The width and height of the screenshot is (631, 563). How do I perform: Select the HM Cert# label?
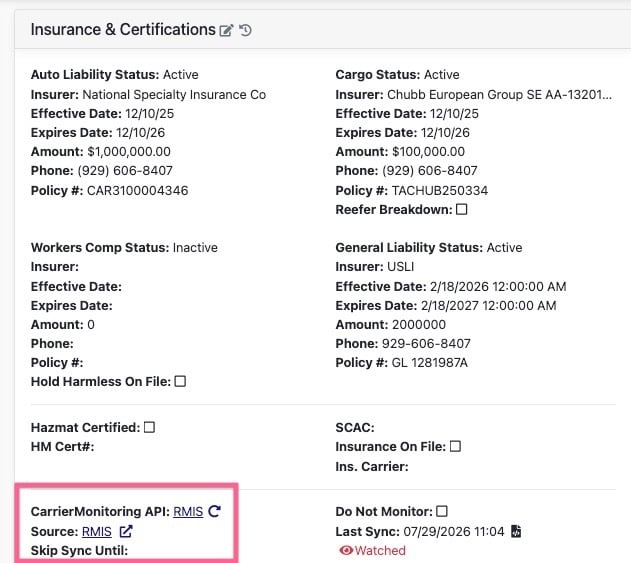[62, 446]
